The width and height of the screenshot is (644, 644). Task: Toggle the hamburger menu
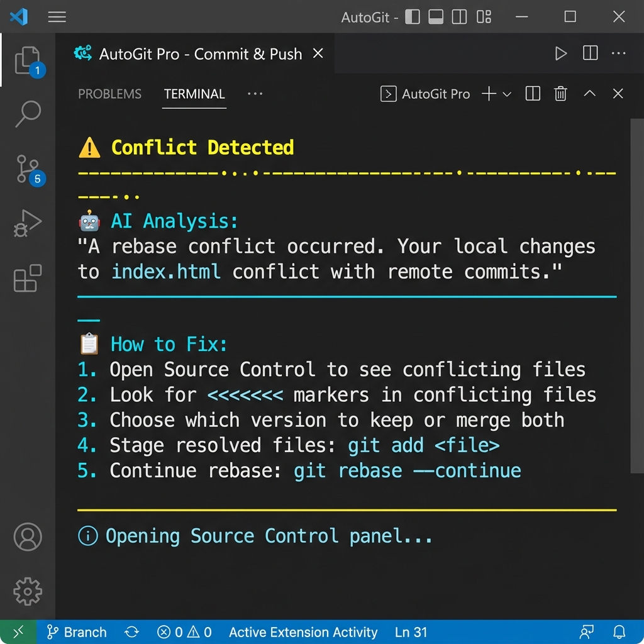(x=57, y=17)
